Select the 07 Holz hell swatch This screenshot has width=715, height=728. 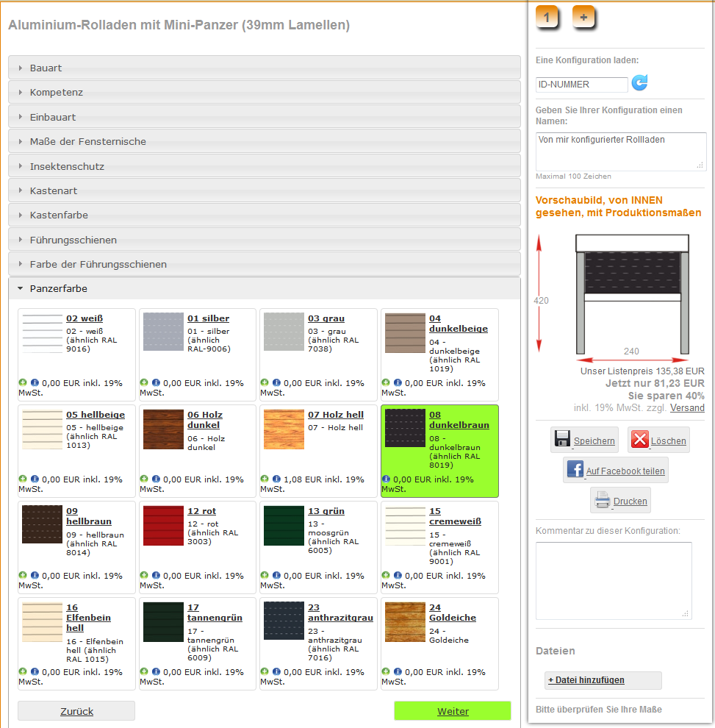click(284, 429)
